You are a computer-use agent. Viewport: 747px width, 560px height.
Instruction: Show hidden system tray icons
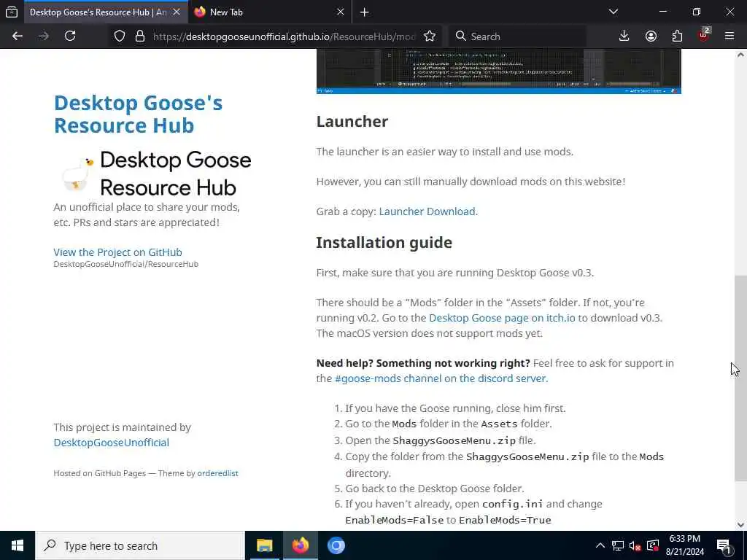click(x=600, y=545)
